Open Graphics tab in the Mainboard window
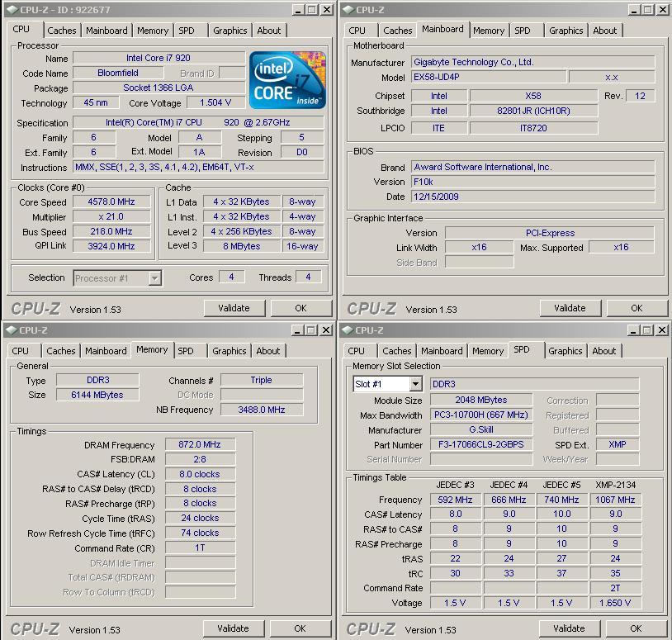Viewport: 672px width, 640px height. point(566,31)
